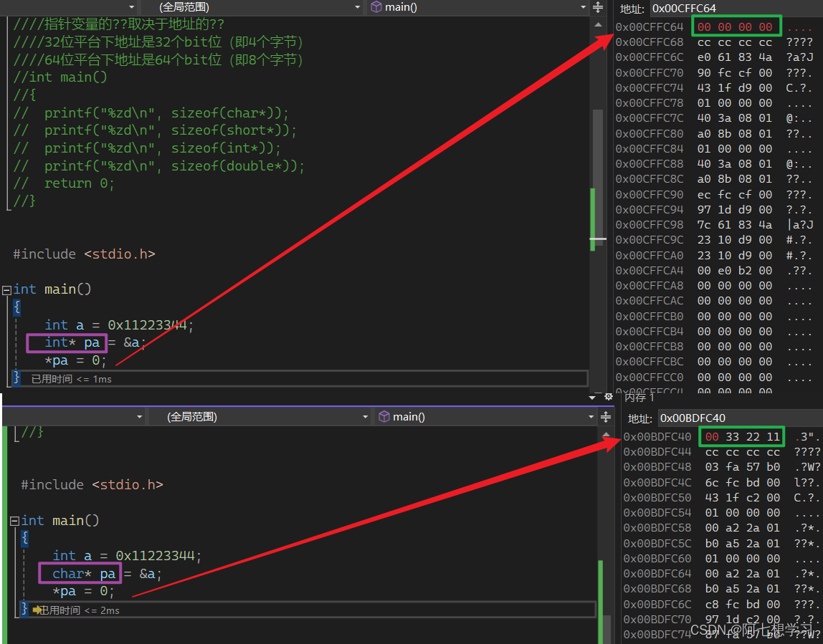Viewport: 823px width, 644px height.
Task: Click bytes '00 33 22 11' at 0x00BDFC40
Action: point(742,437)
